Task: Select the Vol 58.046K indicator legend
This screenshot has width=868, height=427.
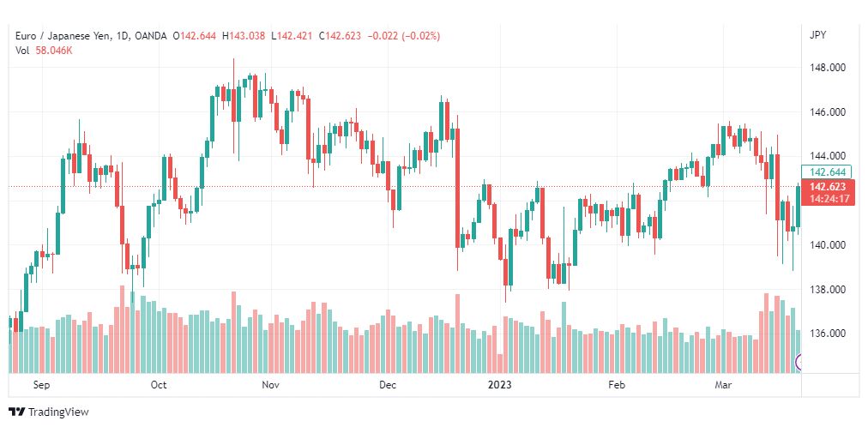Action: pos(44,51)
